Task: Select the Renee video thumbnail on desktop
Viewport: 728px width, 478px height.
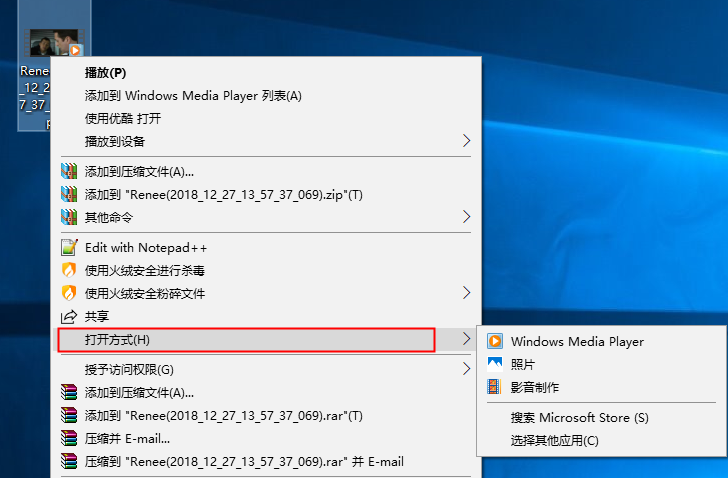Action: coord(55,43)
